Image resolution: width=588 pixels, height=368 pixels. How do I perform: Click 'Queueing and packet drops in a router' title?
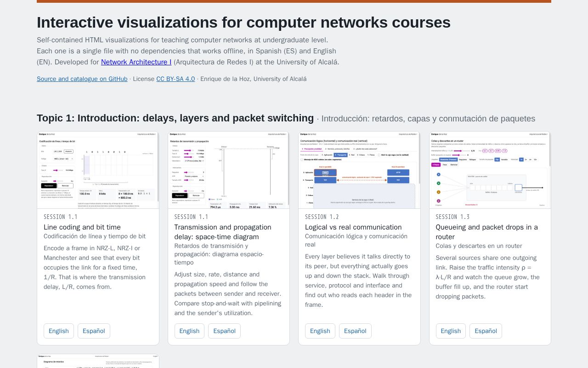click(x=487, y=232)
